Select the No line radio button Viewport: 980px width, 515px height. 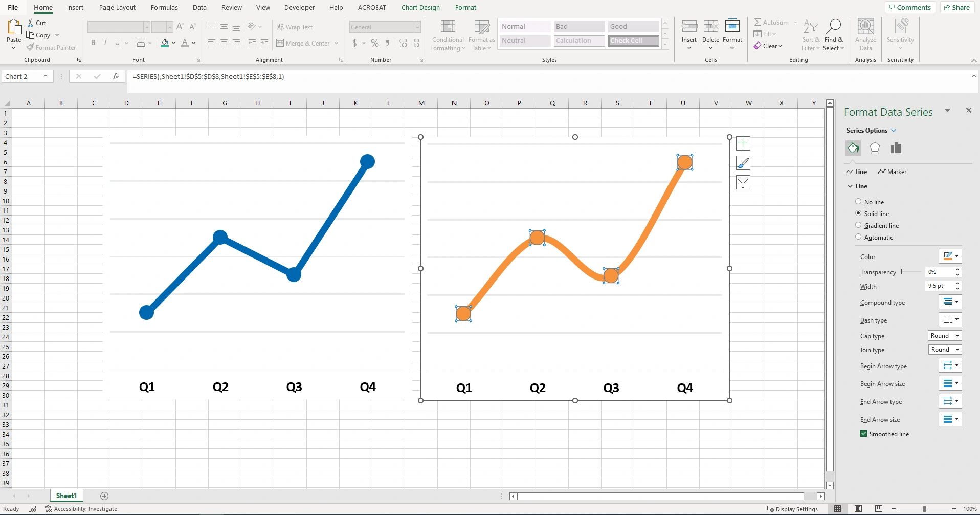(858, 201)
